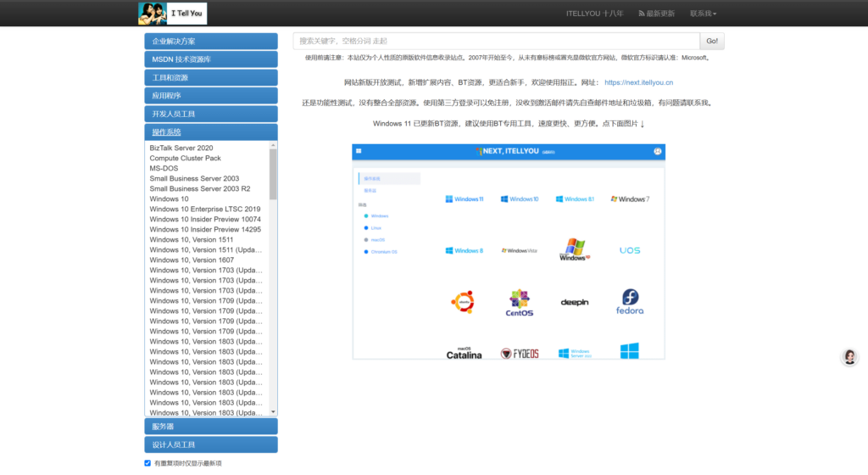Image resolution: width=868 pixels, height=475 pixels.
Task: Click the OS list scrollbar thumb
Action: [273, 175]
